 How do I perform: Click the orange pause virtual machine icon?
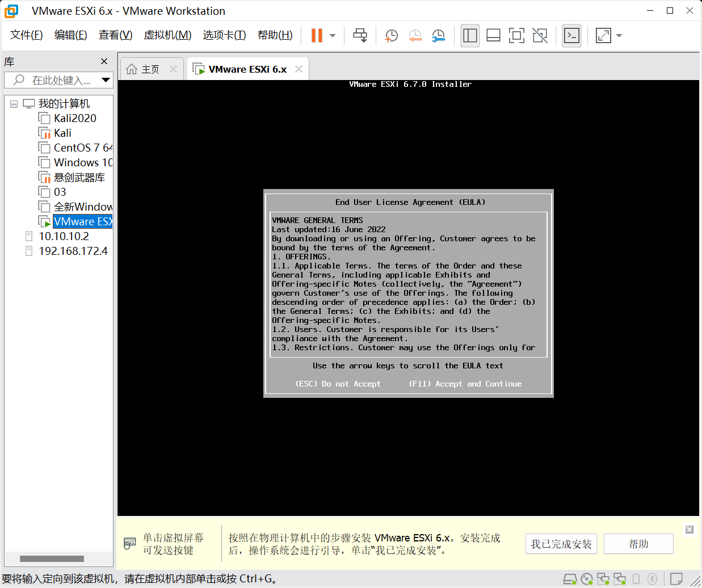317,36
